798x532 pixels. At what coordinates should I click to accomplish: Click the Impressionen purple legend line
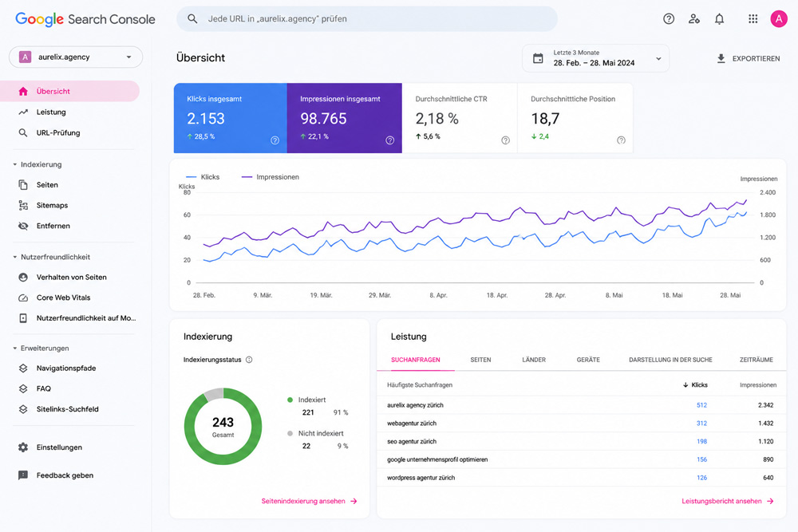[247, 177]
